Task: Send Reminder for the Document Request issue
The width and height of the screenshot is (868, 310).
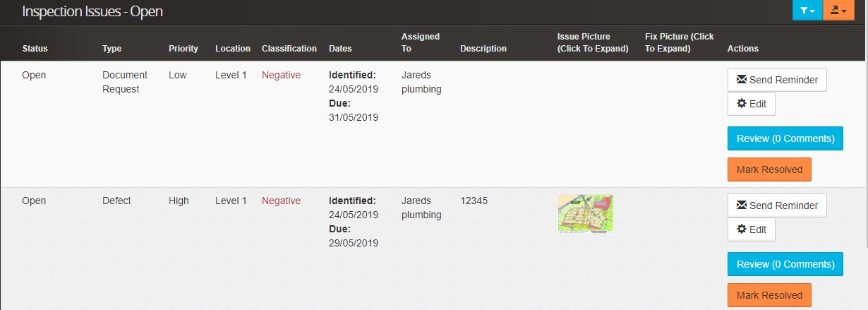Action: coord(777,80)
